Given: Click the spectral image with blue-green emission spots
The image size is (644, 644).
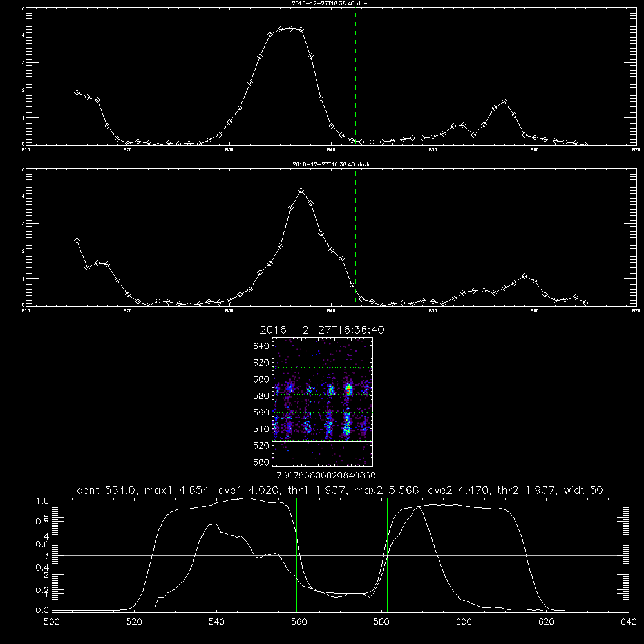Looking at the screenshot, I should coord(322,402).
